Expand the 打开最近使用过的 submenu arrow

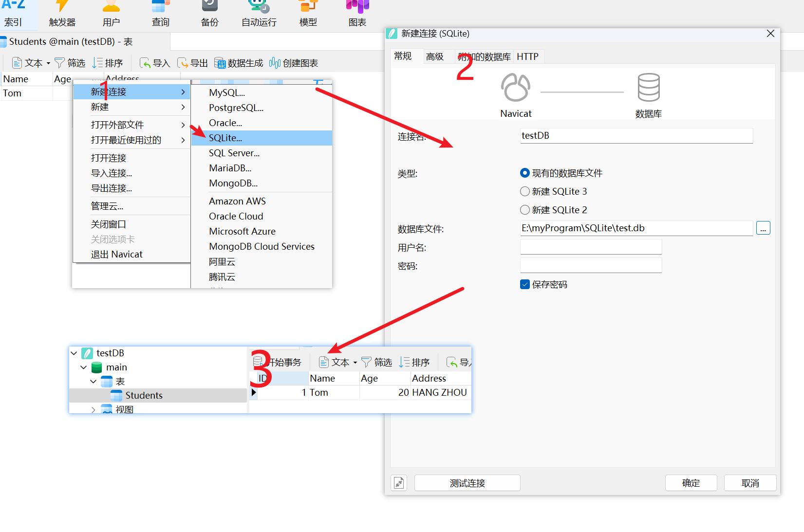pyautogui.click(x=183, y=140)
